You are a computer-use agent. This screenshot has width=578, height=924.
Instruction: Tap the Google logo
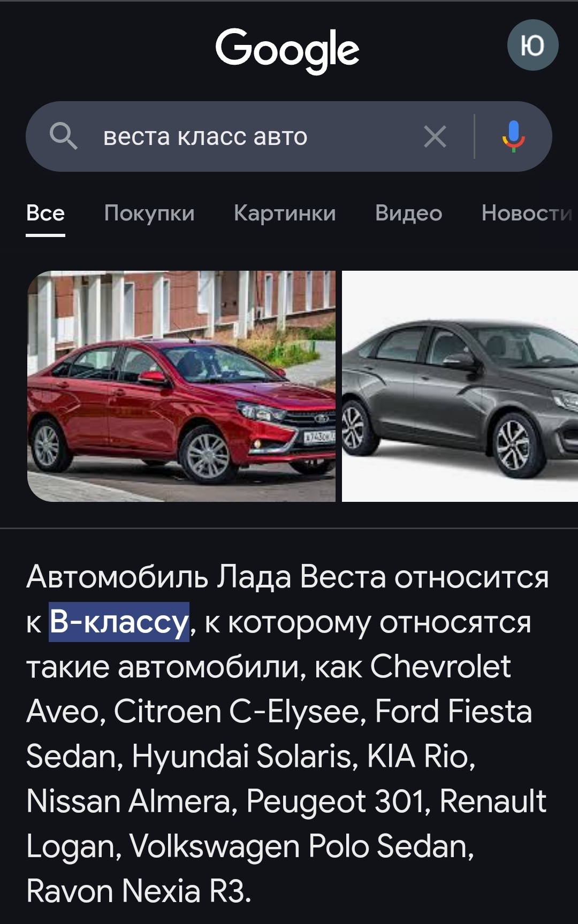click(287, 50)
